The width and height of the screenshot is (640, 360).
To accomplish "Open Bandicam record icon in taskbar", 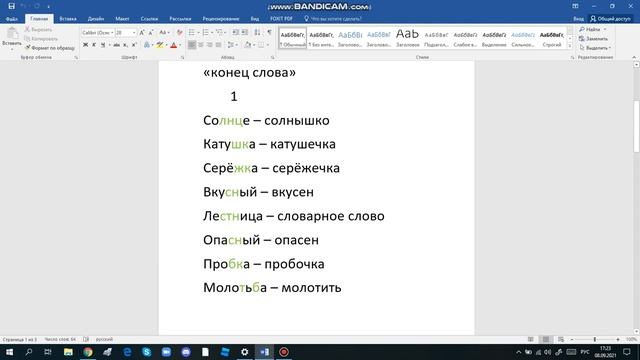I will pyautogui.click(x=284, y=352).
